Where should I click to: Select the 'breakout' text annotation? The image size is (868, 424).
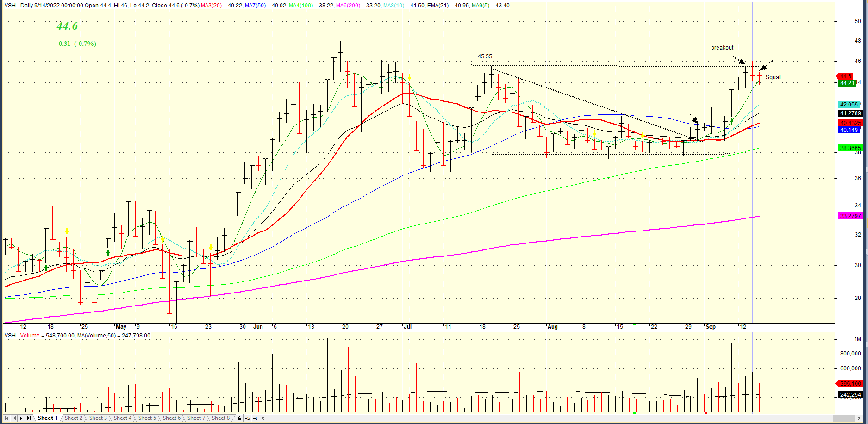[722, 48]
